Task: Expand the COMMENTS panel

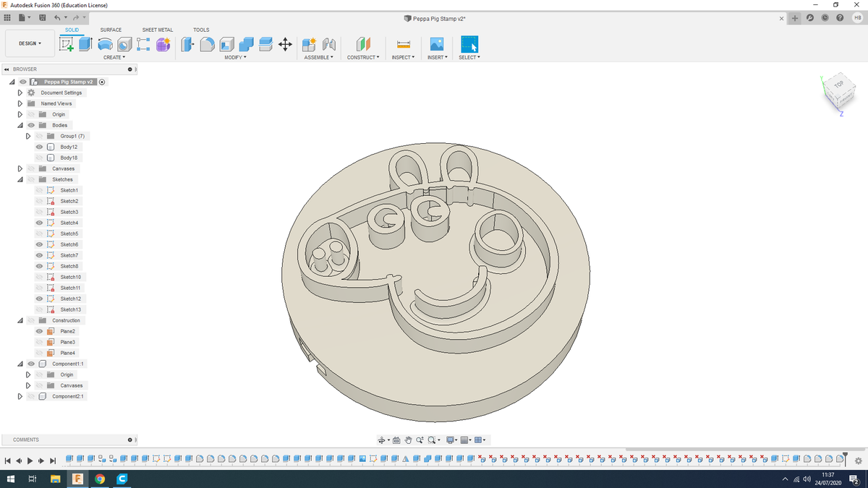Action: point(130,440)
